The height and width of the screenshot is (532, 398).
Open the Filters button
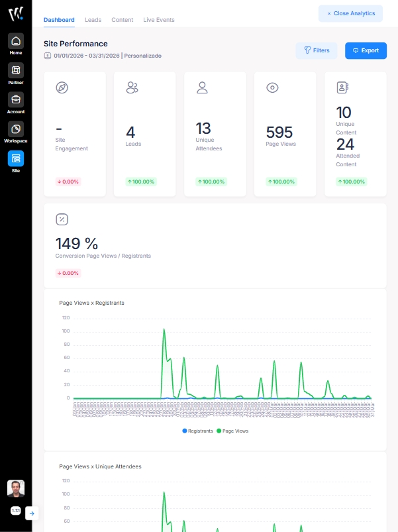point(317,50)
